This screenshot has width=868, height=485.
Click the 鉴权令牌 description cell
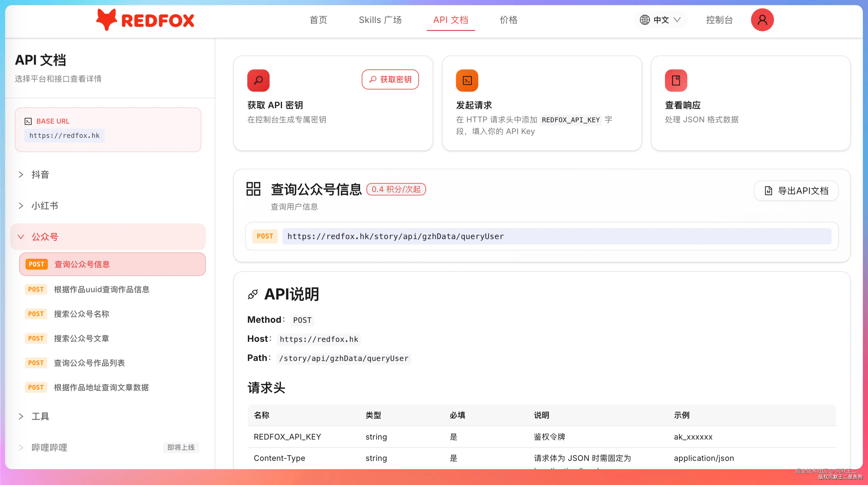pos(549,437)
